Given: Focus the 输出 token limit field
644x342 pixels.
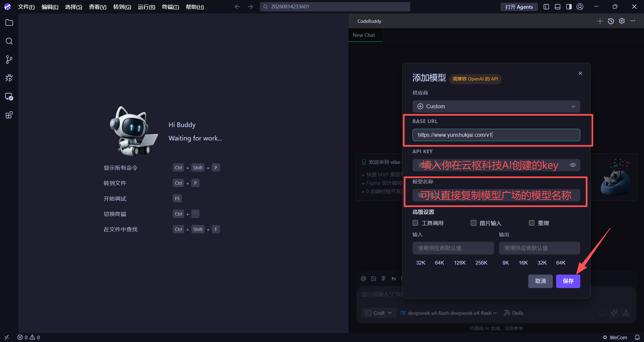Looking at the screenshot, I should click(539, 248).
